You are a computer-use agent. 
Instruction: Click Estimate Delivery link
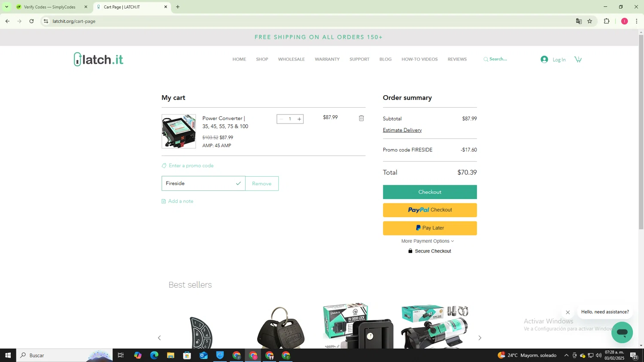coord(402,130)
